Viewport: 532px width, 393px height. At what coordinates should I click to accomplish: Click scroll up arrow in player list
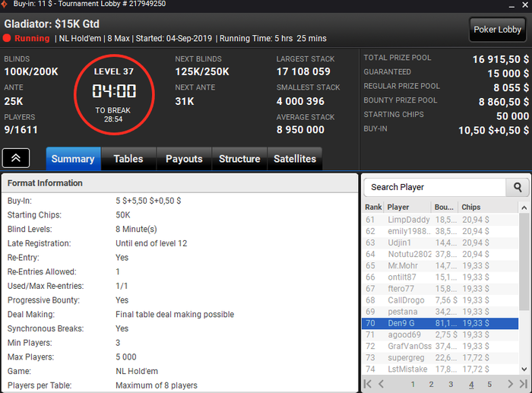click(x=524, y=208)
